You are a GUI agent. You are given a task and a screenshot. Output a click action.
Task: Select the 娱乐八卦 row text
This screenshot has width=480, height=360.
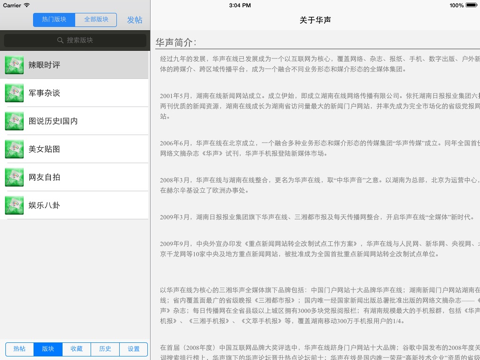[x=44, y=205]
